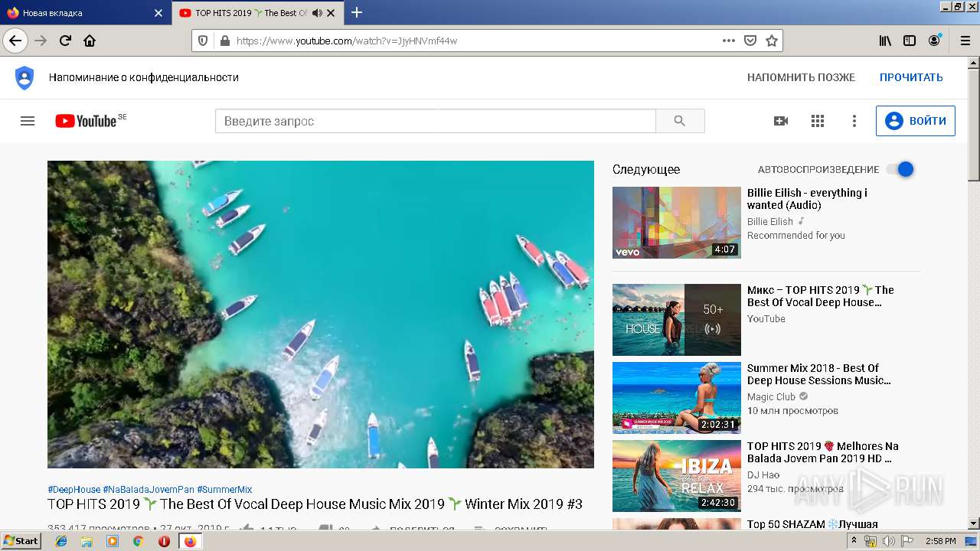Screen dimensions: 980x551
Task: Open Микс – TOP HITS 2019 title link
Action: (821, 296)
